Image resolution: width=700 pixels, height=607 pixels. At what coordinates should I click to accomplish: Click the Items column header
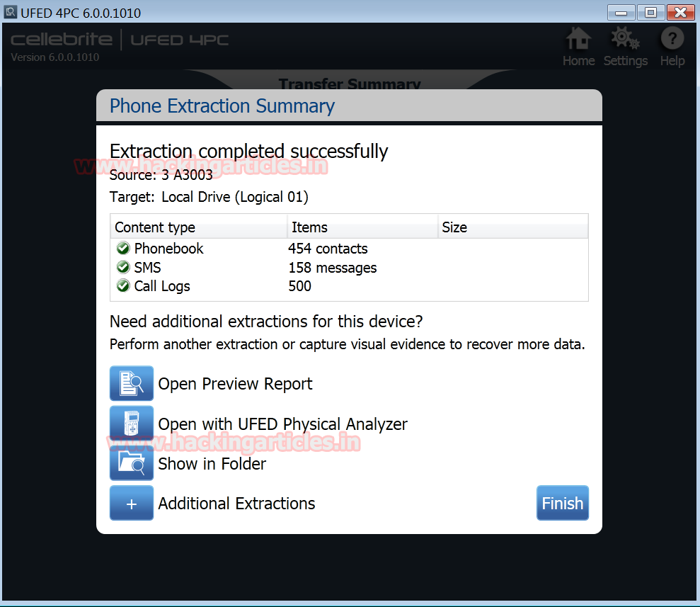pos(362,227)
